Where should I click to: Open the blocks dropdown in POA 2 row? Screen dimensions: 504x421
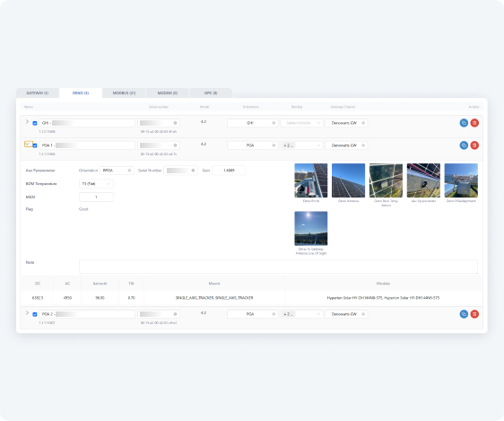(301, 314)
